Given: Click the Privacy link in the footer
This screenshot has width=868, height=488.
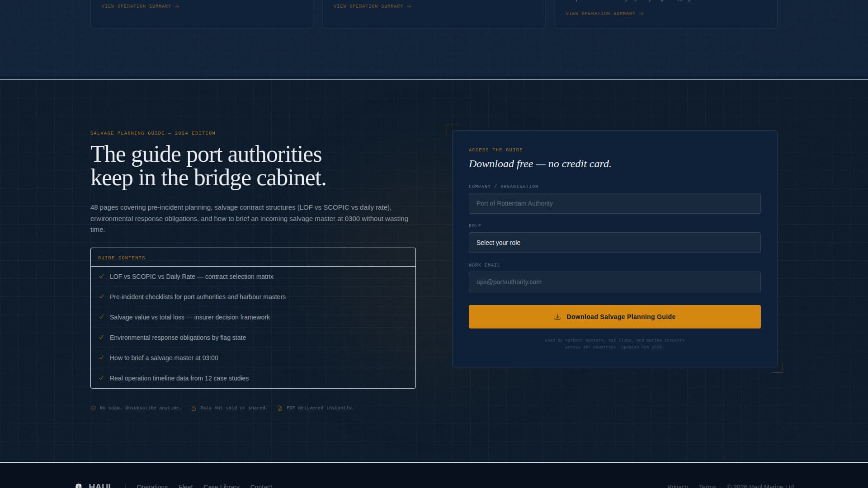Looking at the screenshot, I should (x=677, y=486).
